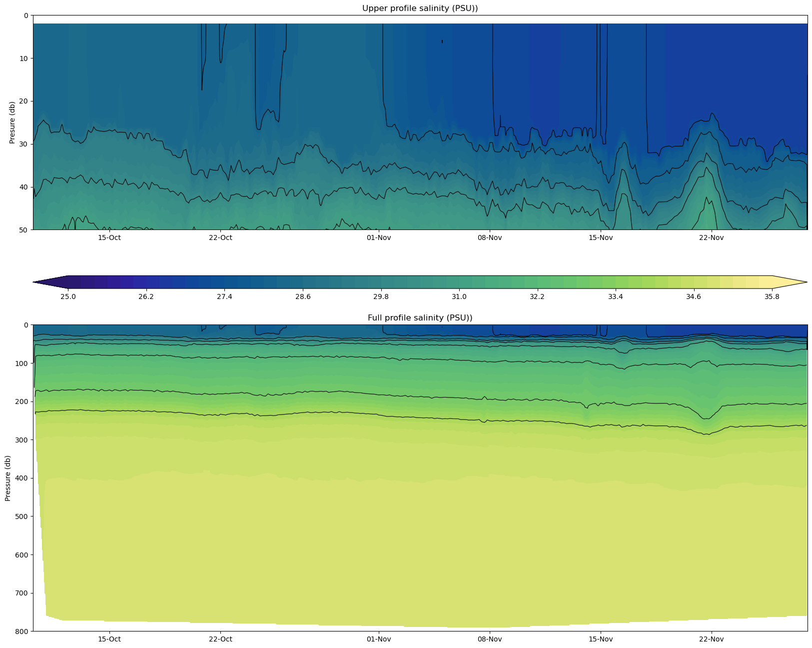Viewport: 812px width, 648px height.
Task: Select 22-Oct date label under upper plot
Action: click(220, 237)
